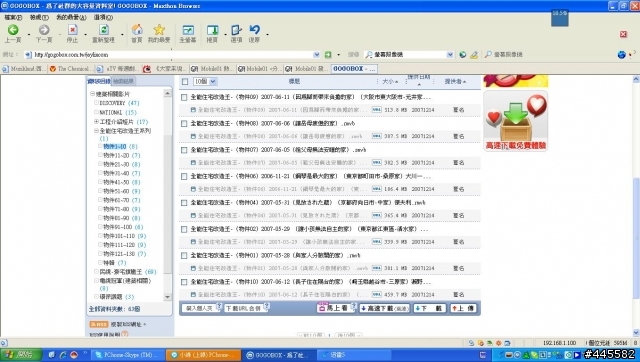Image resolution: width=640 pixels, height=362 pixels.
Task: Collapse the 建築相關影片 root folder
Action: coord(92,94)
